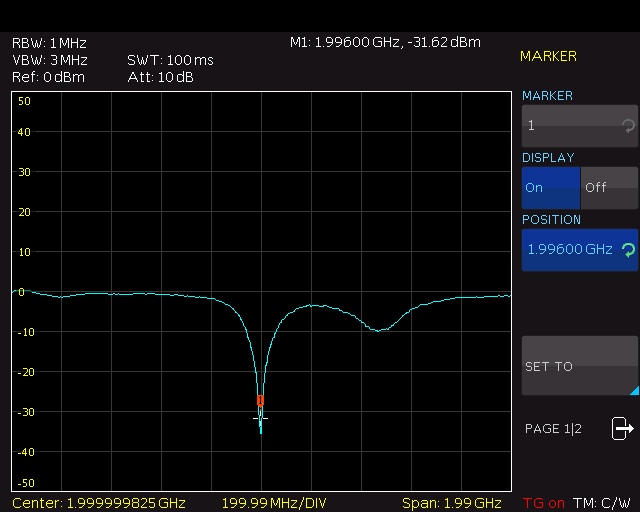The height and width of the screenshot is (512, 640).
Task: Toggle the TG on indicator
Action: (x=545, y=502)
